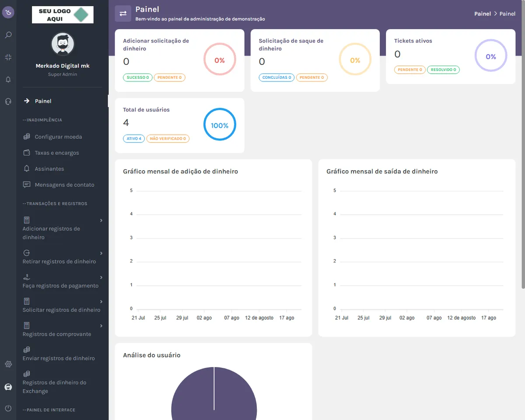Open Assinantes with the bell icon
This screenshot has width=525, height=420.
[49, 169]
